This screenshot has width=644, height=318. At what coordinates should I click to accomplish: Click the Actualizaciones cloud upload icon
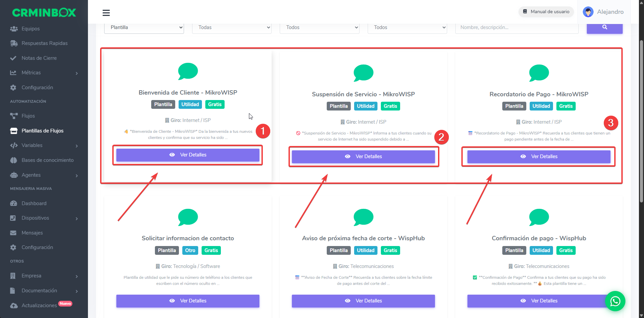point(14,305)
